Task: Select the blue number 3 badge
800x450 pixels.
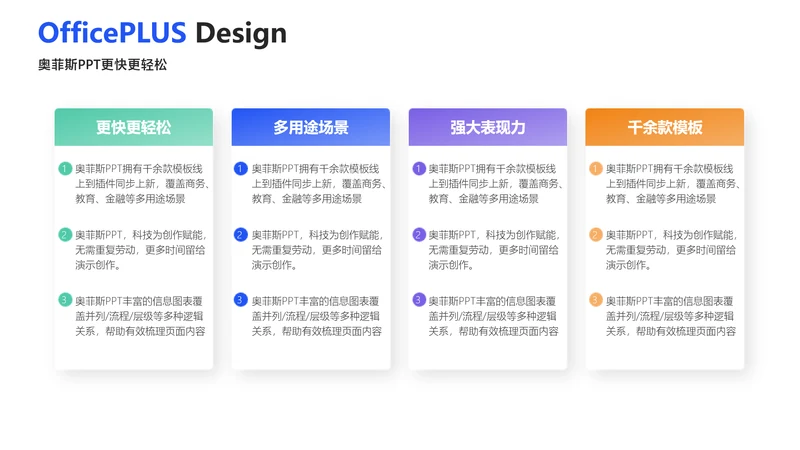Action: 241,300
